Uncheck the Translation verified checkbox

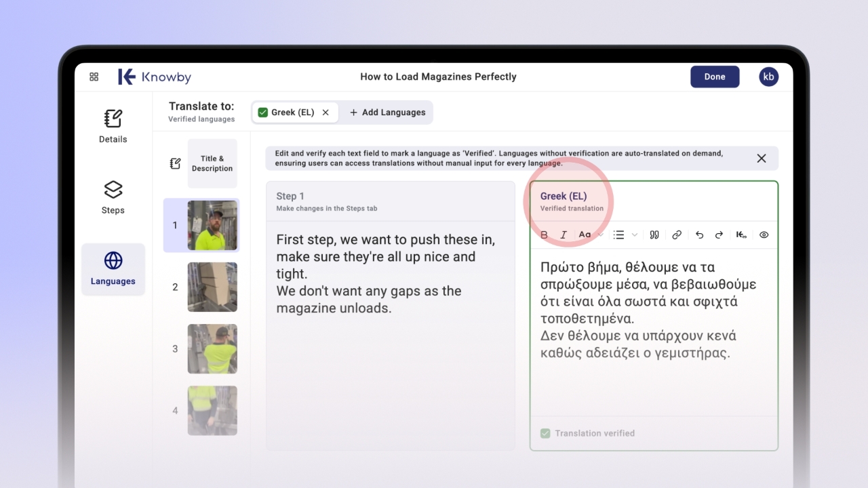545,433
